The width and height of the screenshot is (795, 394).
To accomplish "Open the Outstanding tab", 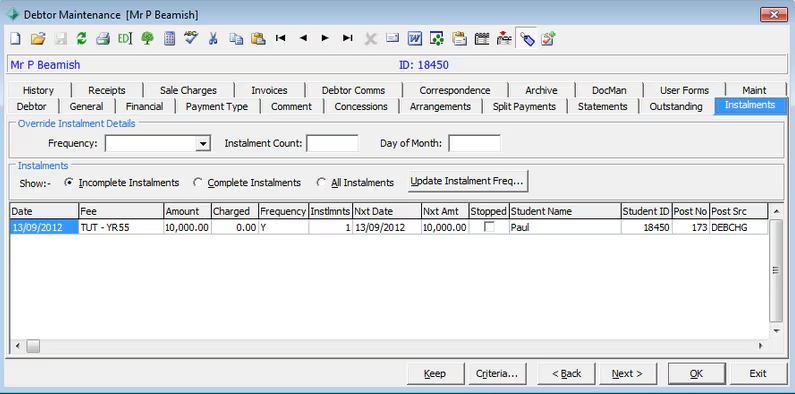I will coord(676,106).
